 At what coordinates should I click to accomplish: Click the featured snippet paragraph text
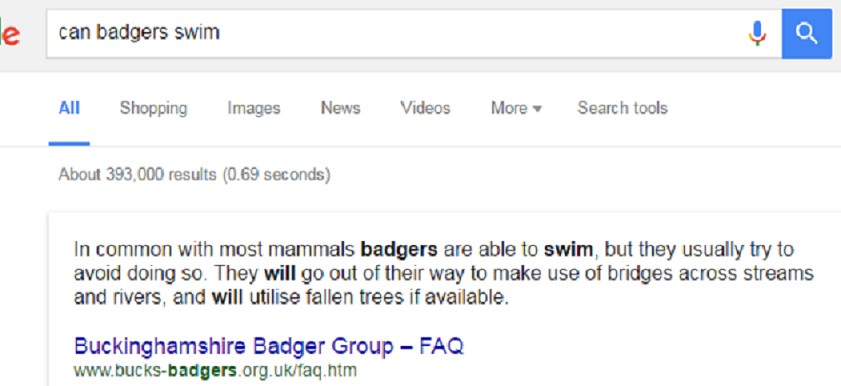coord(444,273)
